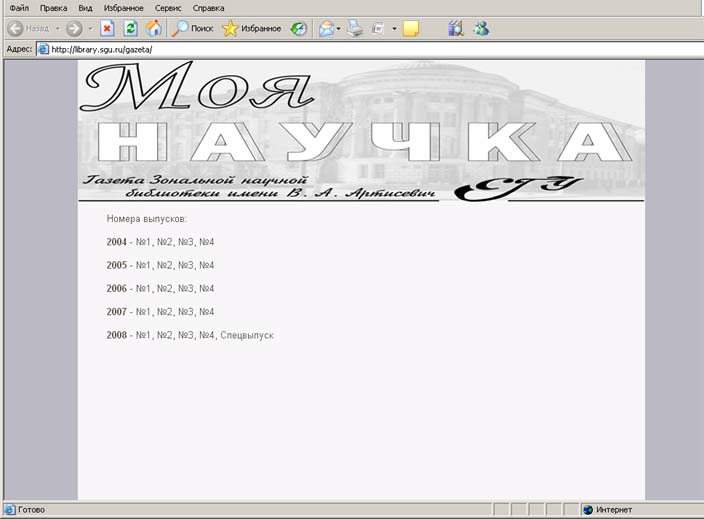The height and width of the screenshot is (519, 704).
Task: Open Favorites (Избранное) star button
Action: (x=252, y=29)
